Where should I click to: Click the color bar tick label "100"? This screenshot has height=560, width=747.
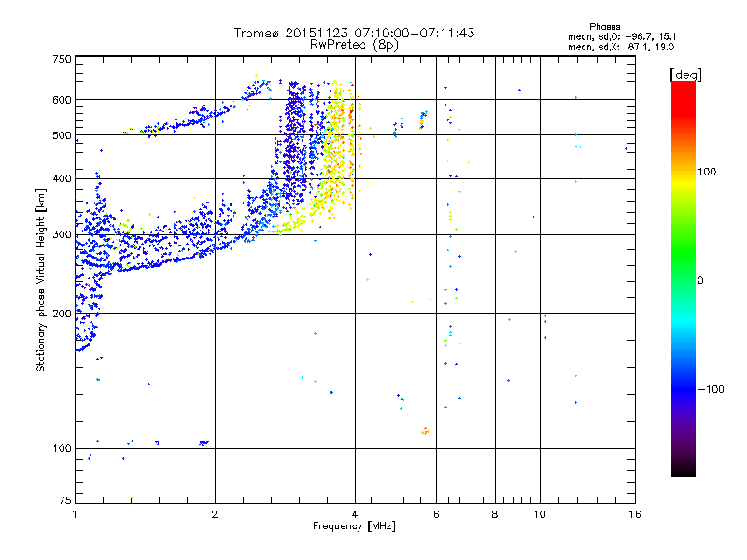point(707,172)
